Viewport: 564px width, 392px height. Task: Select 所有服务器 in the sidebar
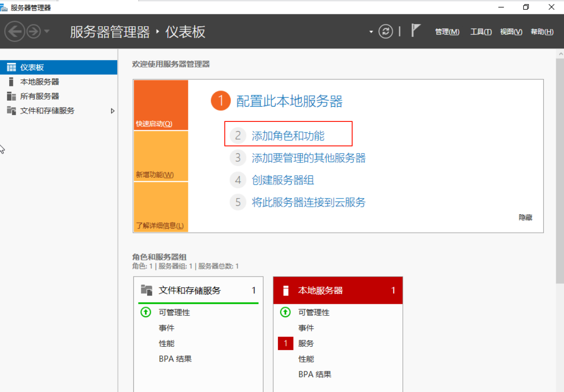[x=59, y=96]
